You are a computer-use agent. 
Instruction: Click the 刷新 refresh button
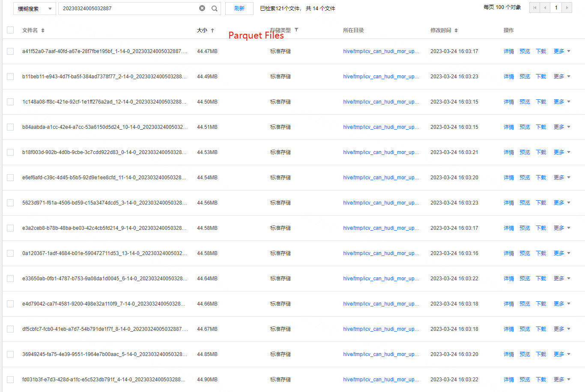coord(239,9)
